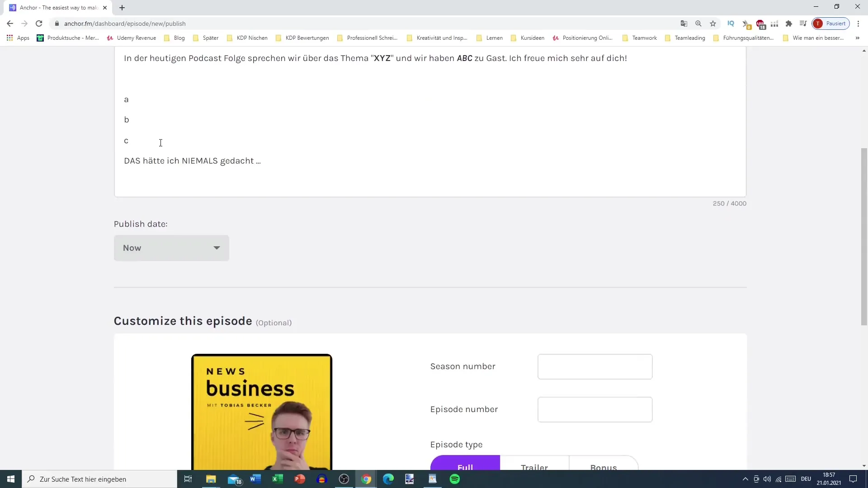Open the Teamleading bookmark folder

point(685,38)
